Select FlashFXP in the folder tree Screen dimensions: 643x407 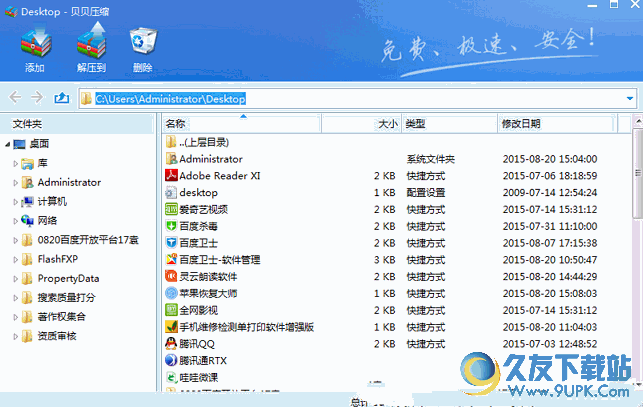[x=58, y=259]
